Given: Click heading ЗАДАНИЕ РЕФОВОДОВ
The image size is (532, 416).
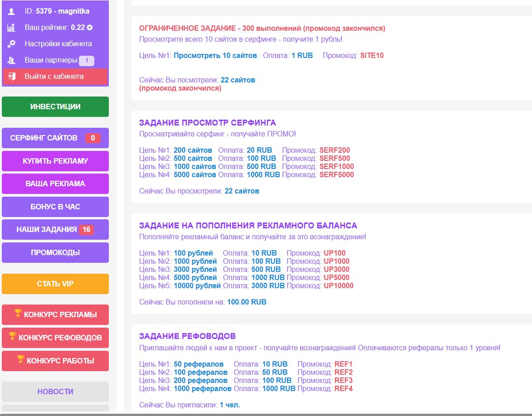Looking at the screenshot, I should [187, 336].
